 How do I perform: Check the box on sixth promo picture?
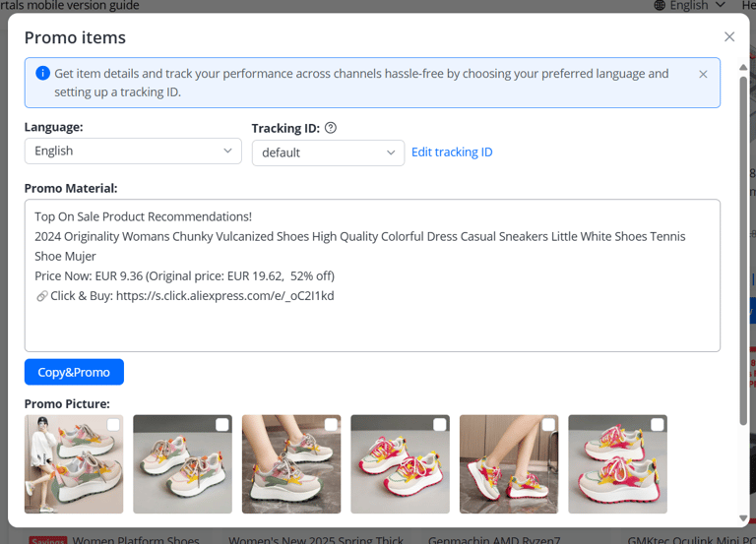pos(658,425)
